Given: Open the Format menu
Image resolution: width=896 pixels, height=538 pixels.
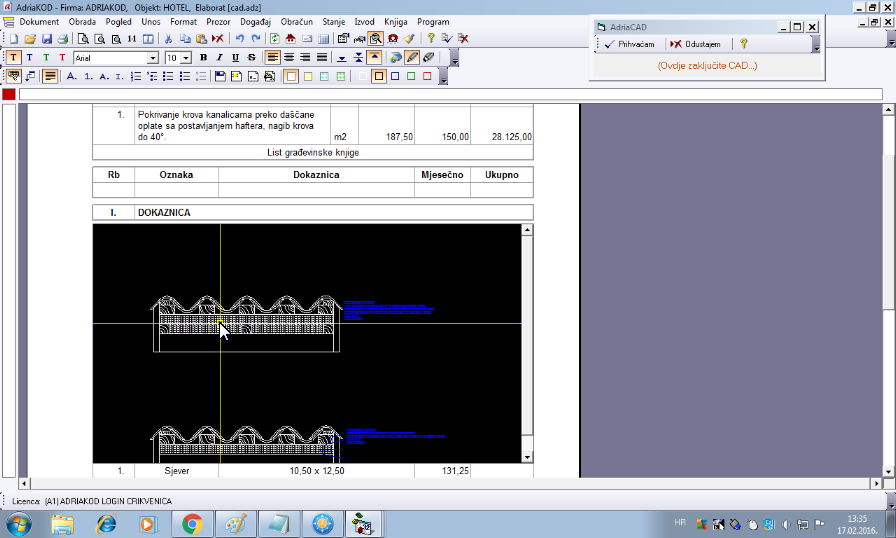Looking at the screenshot, I should pos(183,22).
